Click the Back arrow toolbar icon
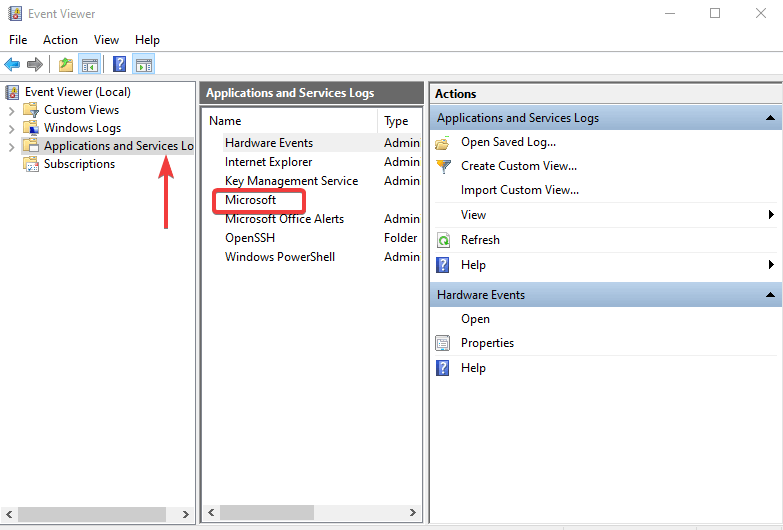This screenshot has width=783, height=530. tap(12, 64)
